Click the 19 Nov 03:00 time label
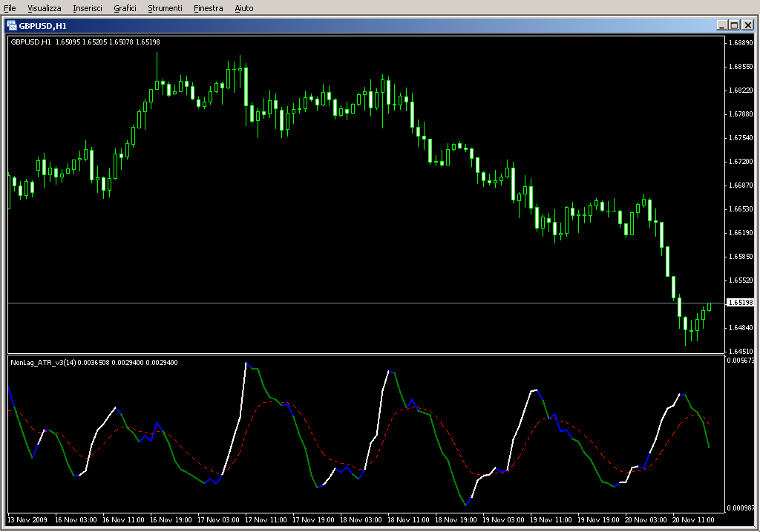760x532 pixels. (503, 520)
